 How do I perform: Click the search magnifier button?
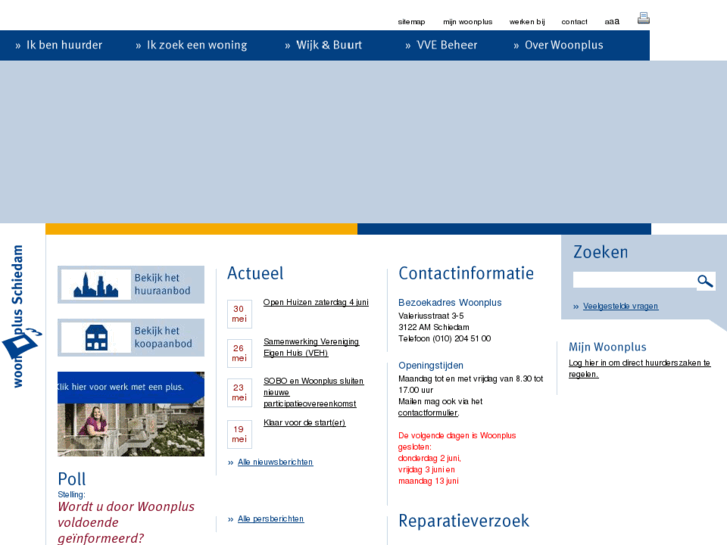tap(705, 281)
